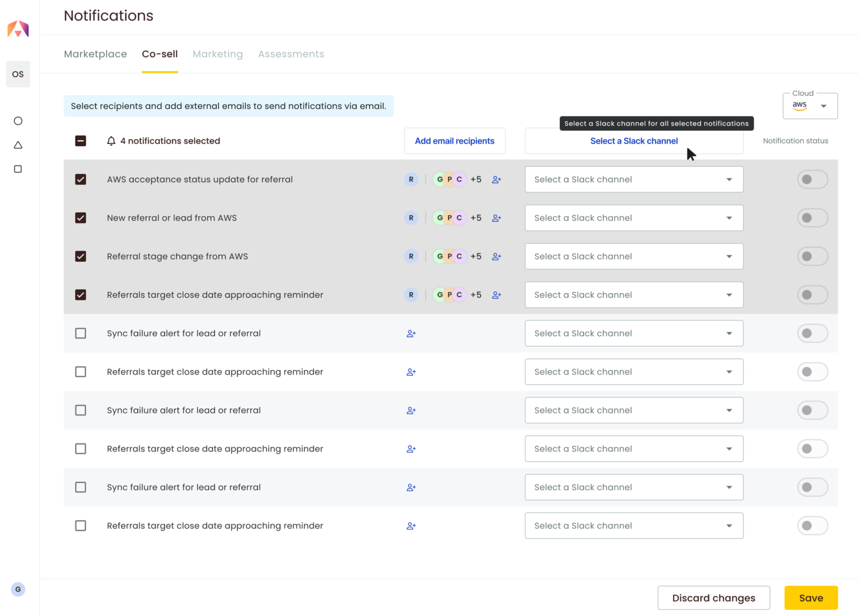
Task: Enable notification toggle for AWS acceptance status update
Action: click(x=812, y=180)
